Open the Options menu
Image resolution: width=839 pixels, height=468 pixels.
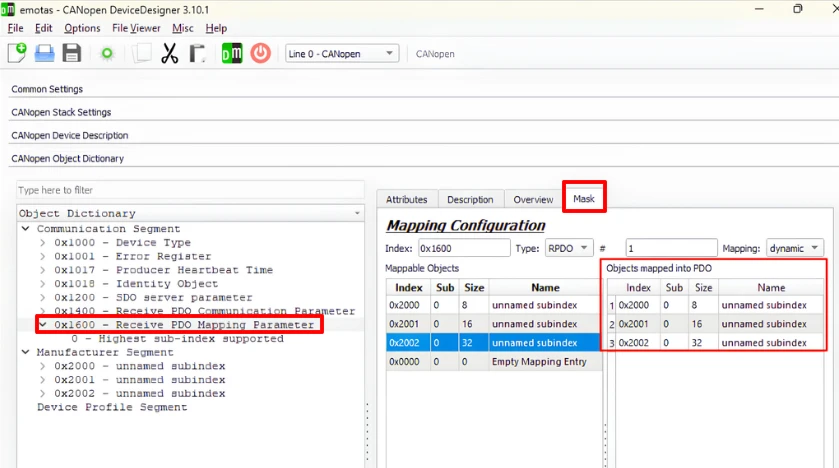click(x=82, y=28)
